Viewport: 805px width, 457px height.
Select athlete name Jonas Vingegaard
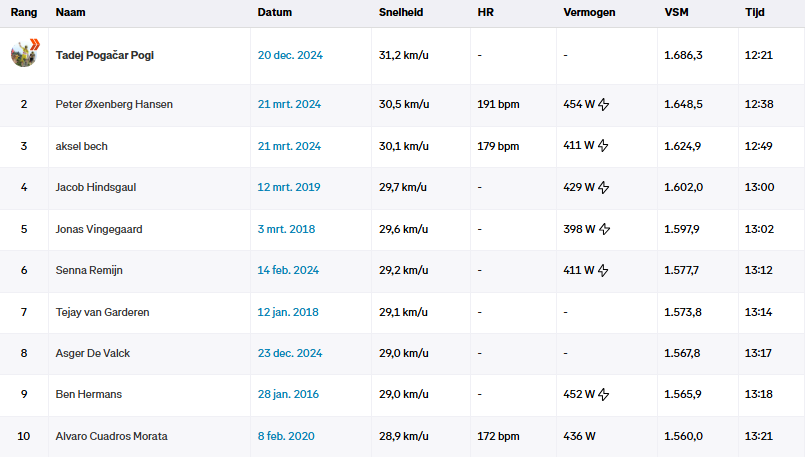(99, 229)
